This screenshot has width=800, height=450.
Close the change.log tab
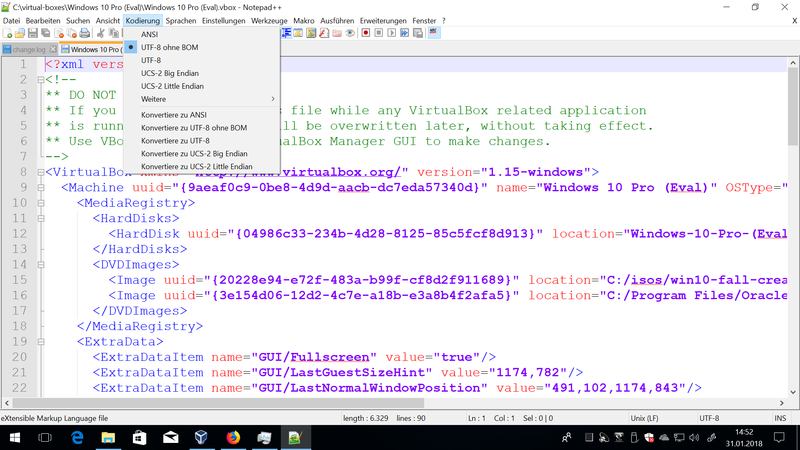pyautogui.click(x=53, y=49)
